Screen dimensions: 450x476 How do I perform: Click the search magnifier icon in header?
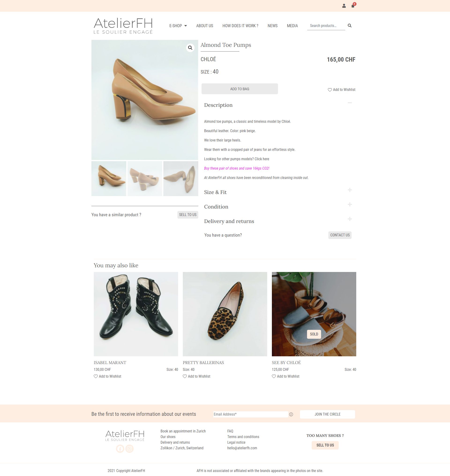pos(349,26)
